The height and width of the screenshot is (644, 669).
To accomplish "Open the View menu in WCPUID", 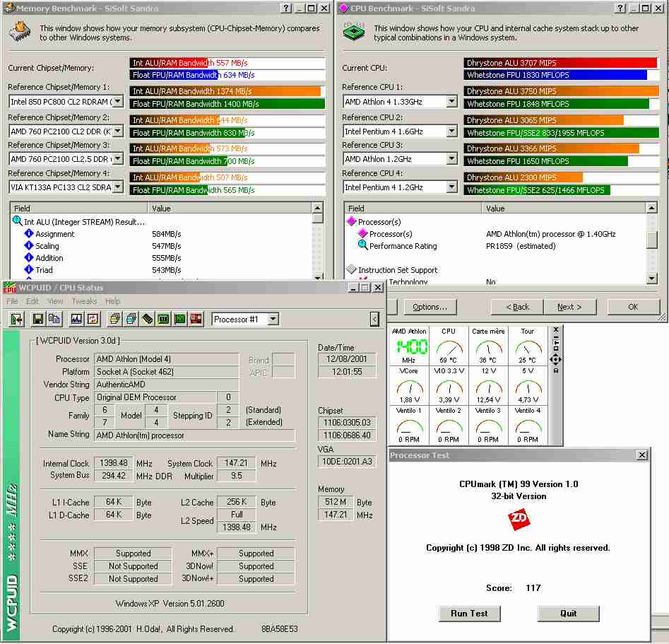I will pyautogui.click(x=55, y=301).
